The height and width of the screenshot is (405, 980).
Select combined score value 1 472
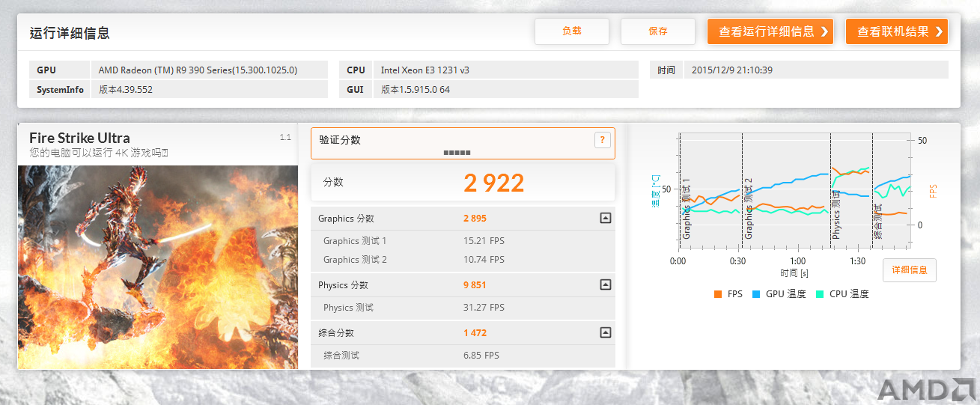click(475, 333)
